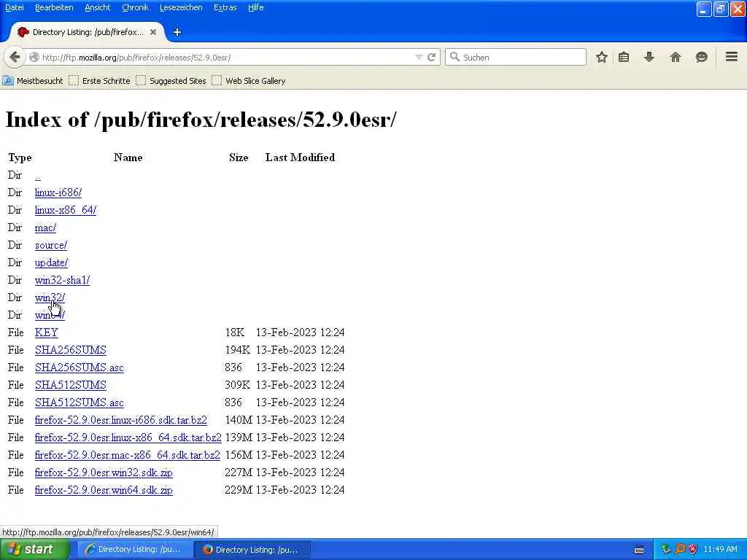747x560 pixels.
Task: Open the win32/ directory
Action: click(x=50, y=297)
